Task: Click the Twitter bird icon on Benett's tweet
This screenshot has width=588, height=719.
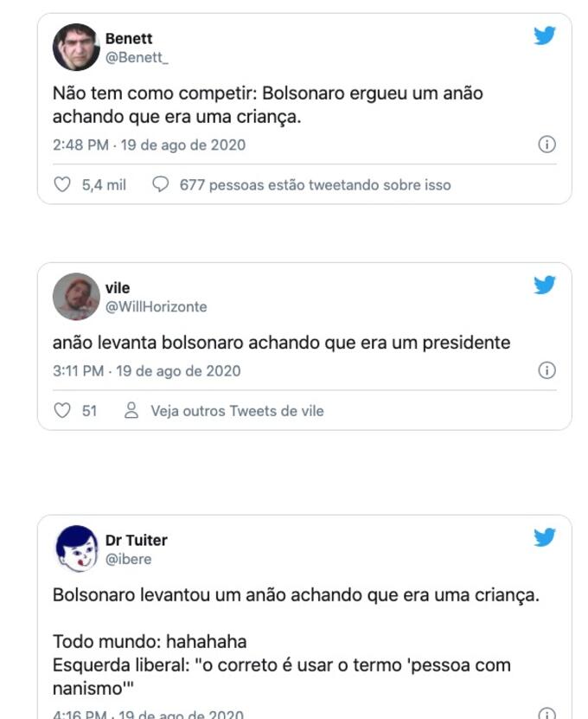Action: 544,36
